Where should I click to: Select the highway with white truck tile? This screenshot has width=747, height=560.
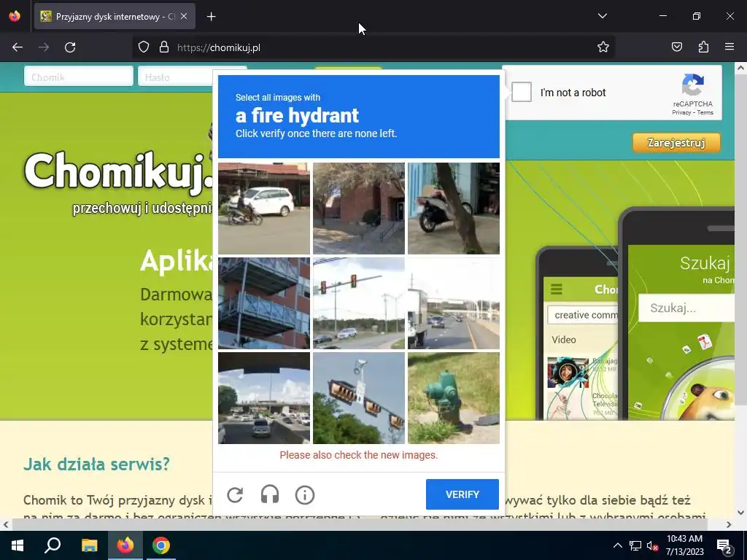(454, 303)
